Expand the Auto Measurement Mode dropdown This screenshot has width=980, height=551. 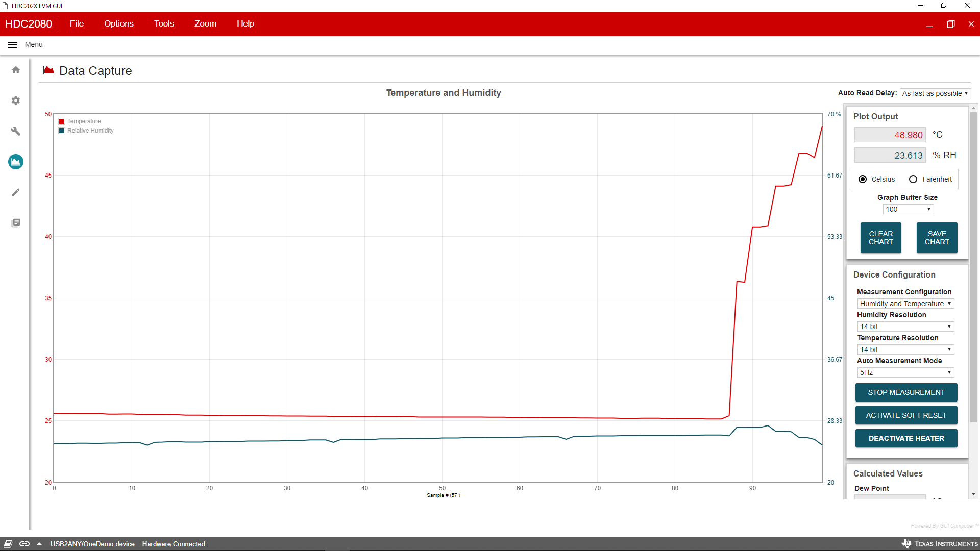(905, 372)
